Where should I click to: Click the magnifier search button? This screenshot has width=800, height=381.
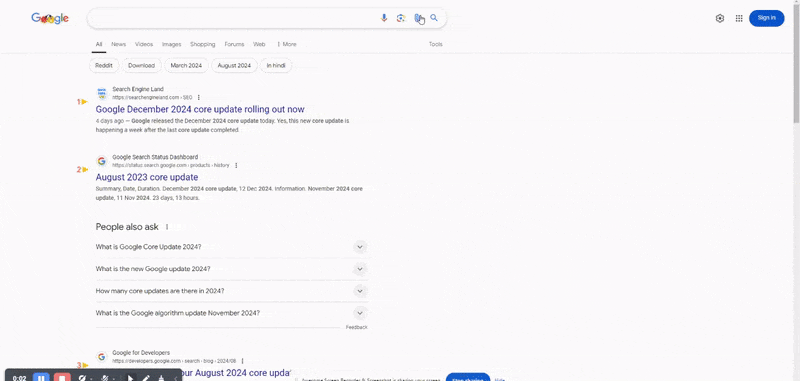(x=434, y=18)
